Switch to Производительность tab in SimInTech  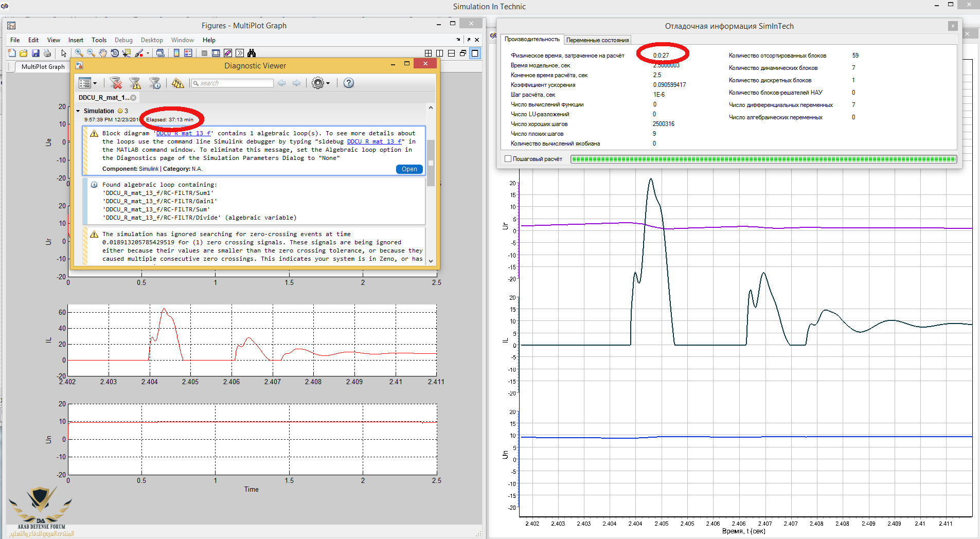click(532, 39)
